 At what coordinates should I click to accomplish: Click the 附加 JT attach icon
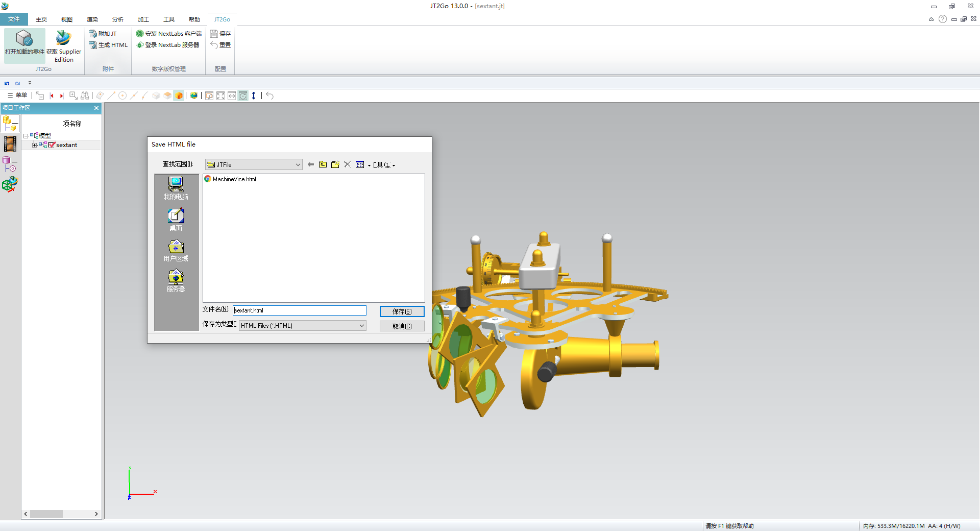tap(93, 34)
